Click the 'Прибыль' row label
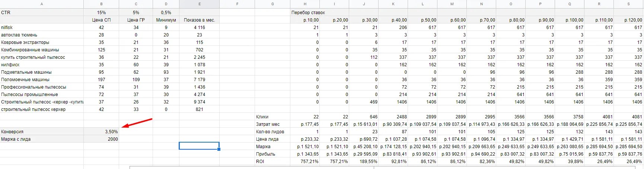Viewport: 644px width, 169px height. pyautogui.click(x=272, y=154)
